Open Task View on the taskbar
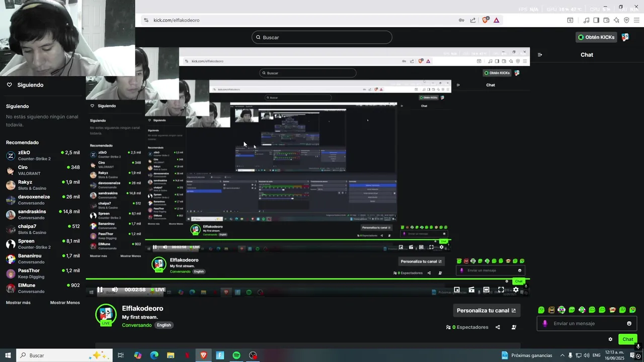 coord(121,355)
